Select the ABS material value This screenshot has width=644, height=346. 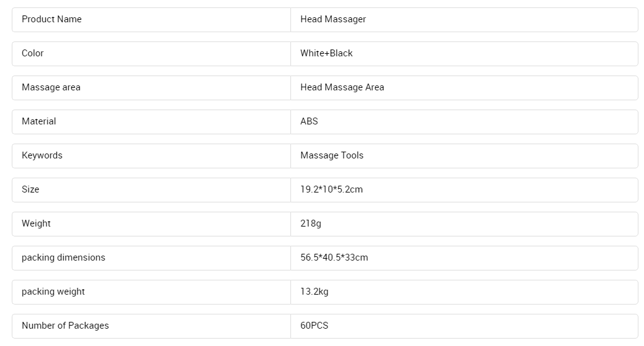[x=309, y=121]
